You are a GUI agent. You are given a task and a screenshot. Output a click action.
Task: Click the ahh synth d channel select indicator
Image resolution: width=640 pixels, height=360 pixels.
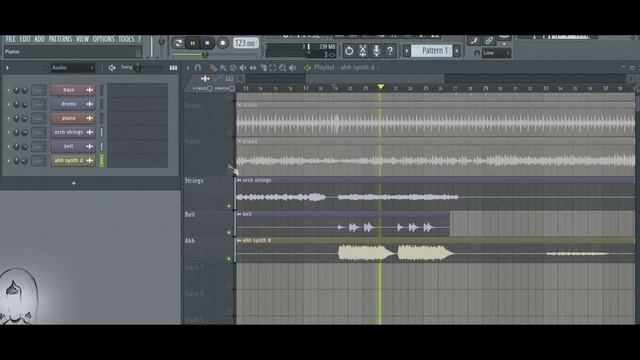point(102,160)
